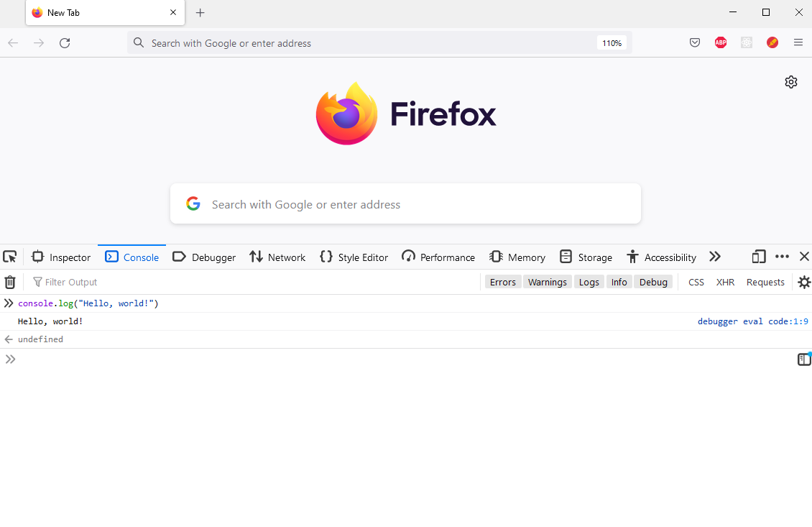Toggle Responsive Design Mode icon

[x=759, y=257]
